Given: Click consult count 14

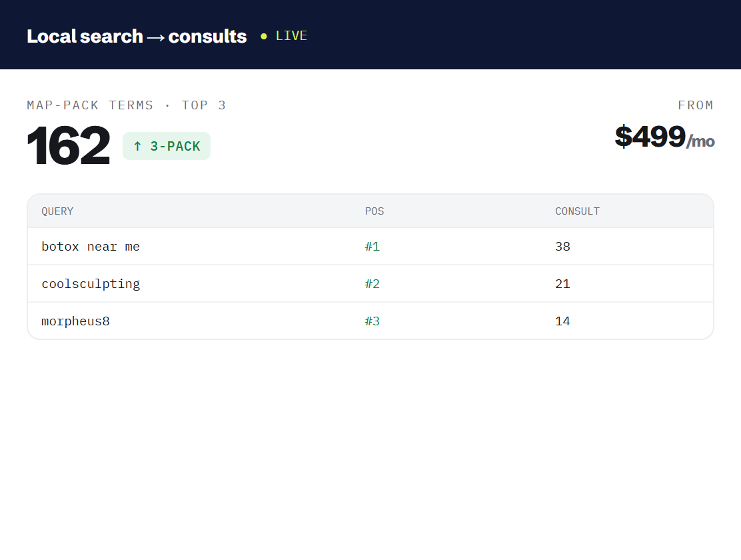Looking at the screenshot, I should pos(562,321).
